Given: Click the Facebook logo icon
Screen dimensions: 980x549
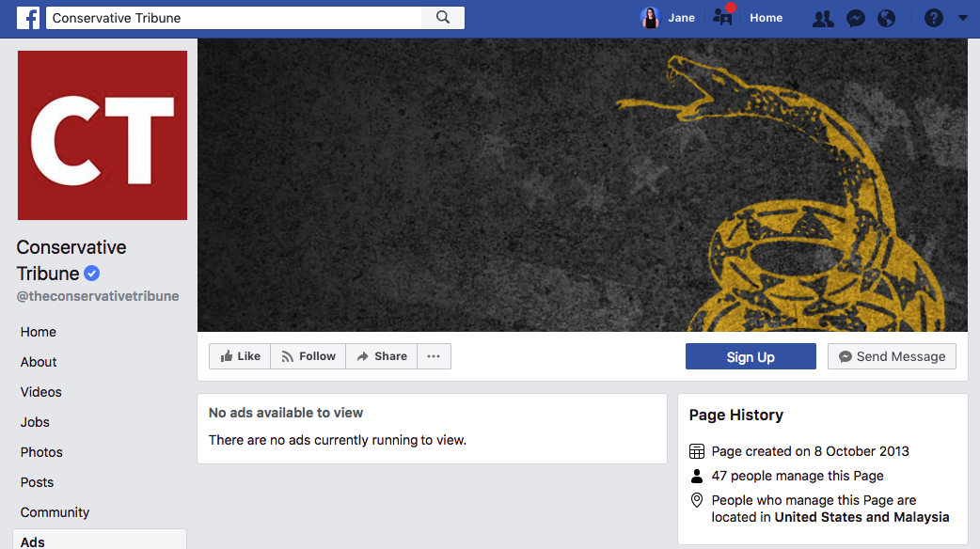Looking at the screenshot, I should tap(28, 18).
